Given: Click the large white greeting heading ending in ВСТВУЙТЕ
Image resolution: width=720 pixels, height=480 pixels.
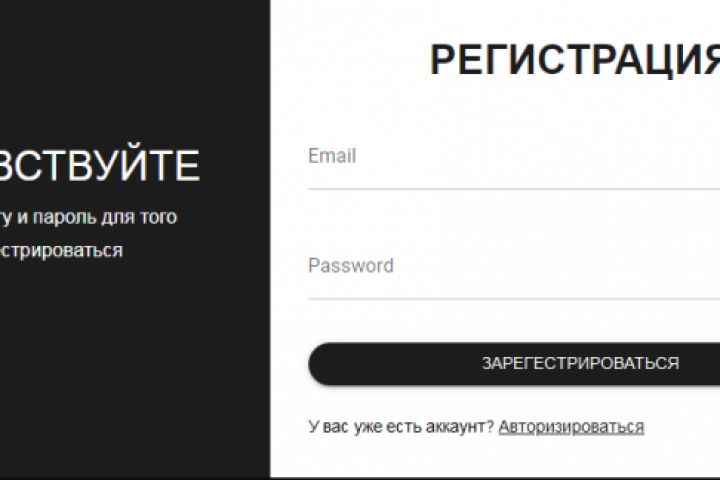Looking at the screenshot, I should pyautogui.click(x=100, y=166).
